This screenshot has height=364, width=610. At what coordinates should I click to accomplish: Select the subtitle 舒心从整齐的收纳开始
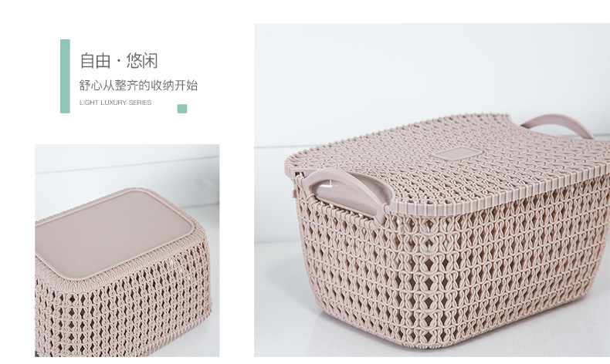[x=138, y=85]
